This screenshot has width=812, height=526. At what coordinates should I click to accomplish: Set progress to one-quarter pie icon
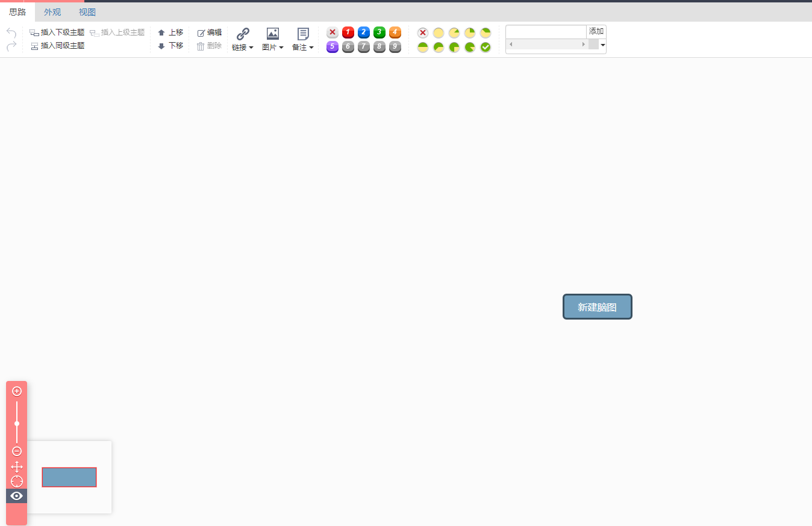(x=470, y=32)
